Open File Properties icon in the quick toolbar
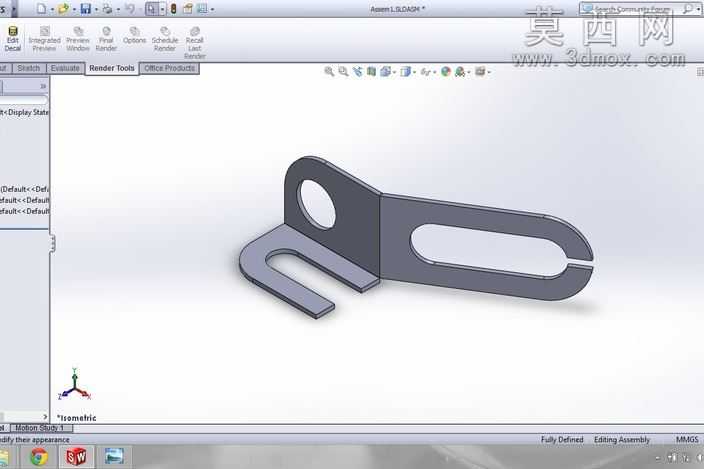This screenshot has width=704, height=469. click(188, 9)
